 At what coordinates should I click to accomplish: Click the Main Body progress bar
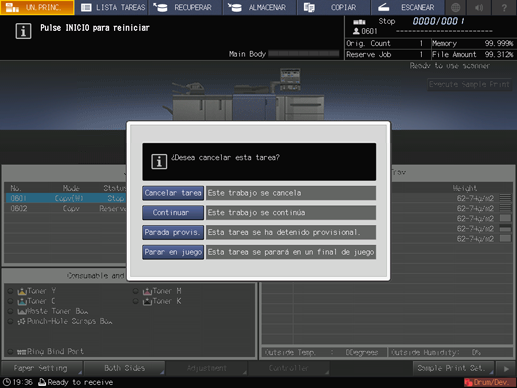tap(304, 54)
